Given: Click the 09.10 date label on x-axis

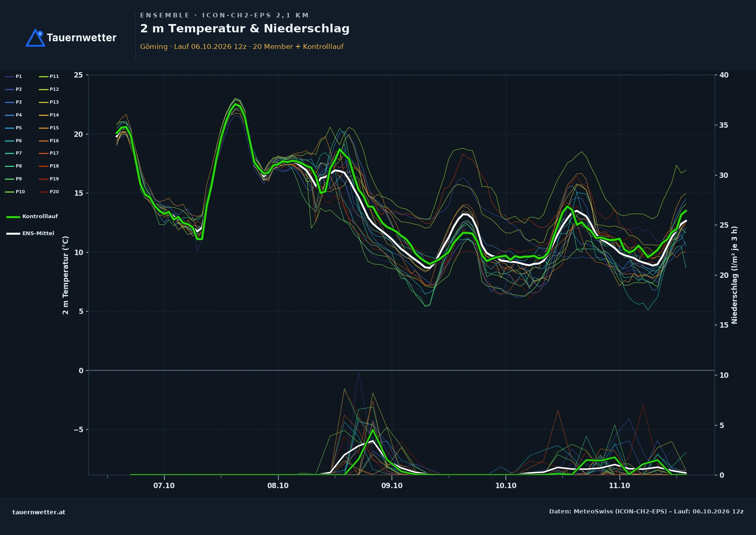Looking at the screenshot, I should 392,486.
